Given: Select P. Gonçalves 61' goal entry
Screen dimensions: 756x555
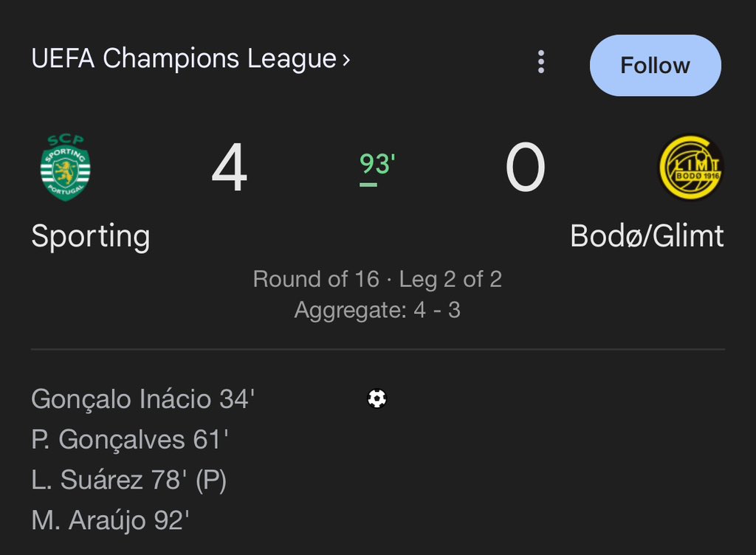Looking at the screenshot, I should pyautogui.click(x=129, y=440).
